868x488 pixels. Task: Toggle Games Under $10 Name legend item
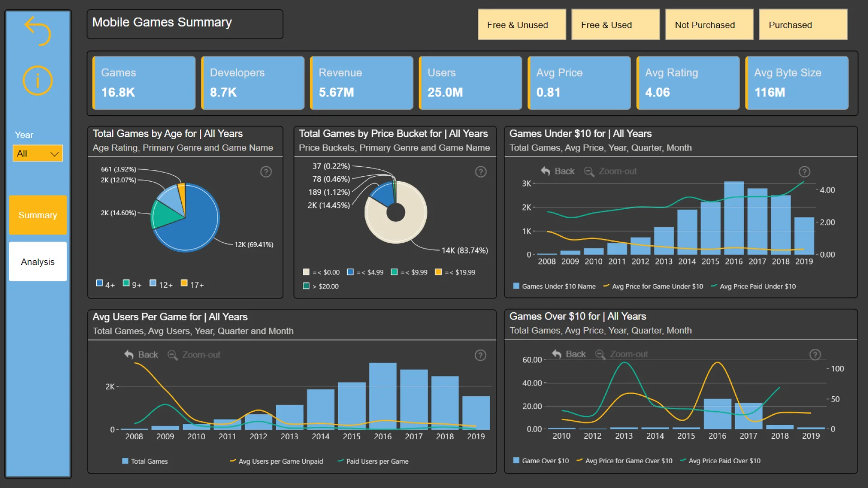coord(554,286)
